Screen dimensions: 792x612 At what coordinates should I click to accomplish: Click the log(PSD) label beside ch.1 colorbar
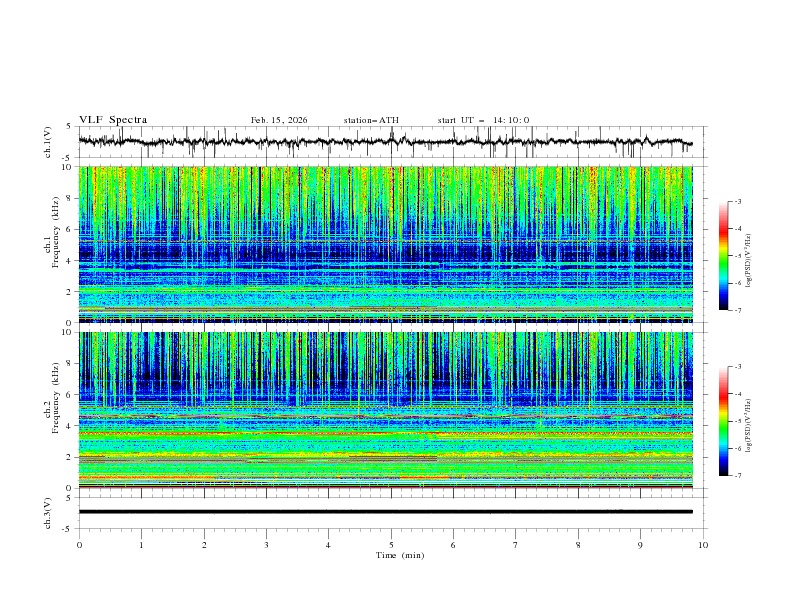tap(749, 261)
